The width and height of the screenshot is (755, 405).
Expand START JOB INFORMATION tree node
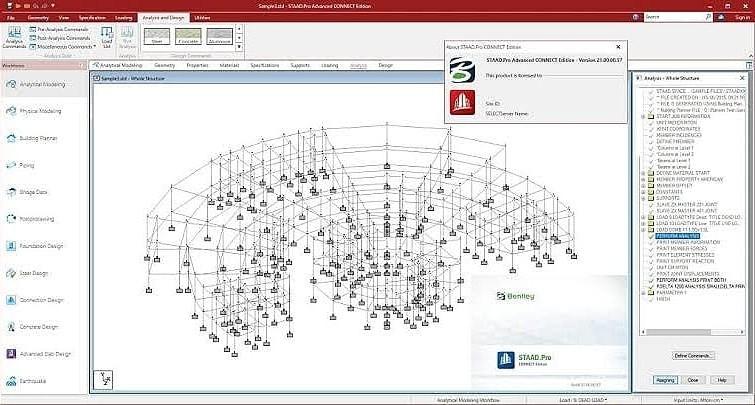tap(643, 117)
